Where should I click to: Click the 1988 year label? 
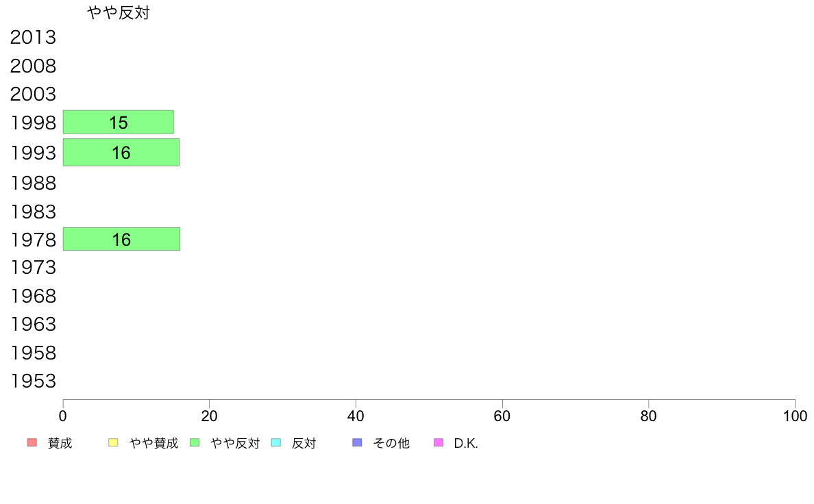[33, 184]
